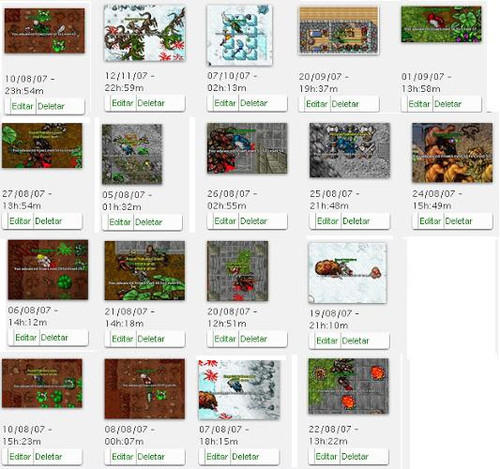Click Editar under the 06/08/07 image
This screenshot has width=500, height=469.
point(26,337)
